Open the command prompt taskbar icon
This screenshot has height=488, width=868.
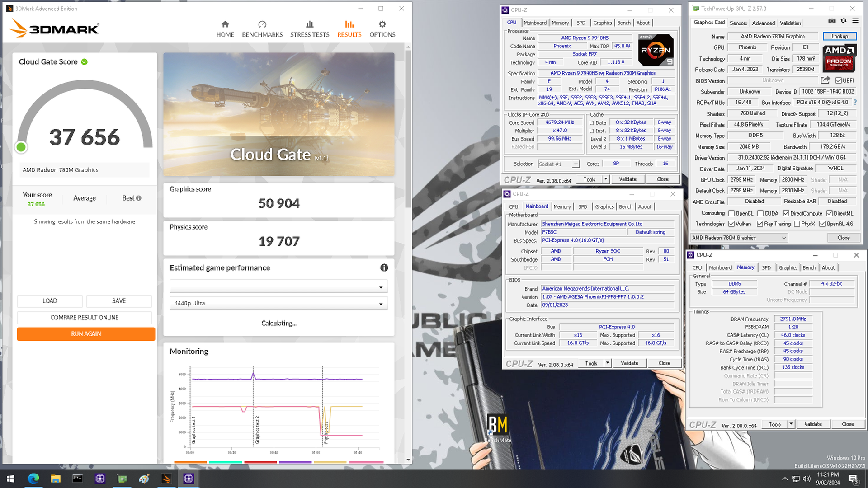[x=78, y=479]
